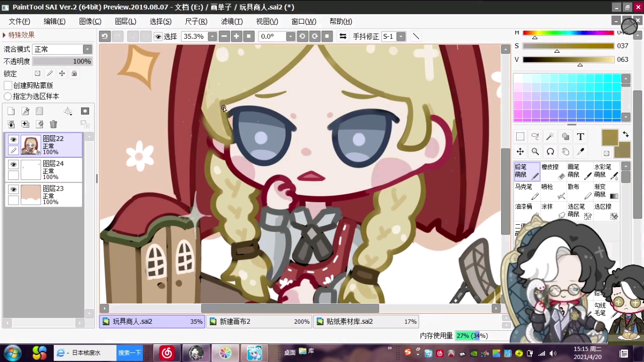Toggle visibility of 图层24
Screen dimensions: 644x362
click(13, 164)
